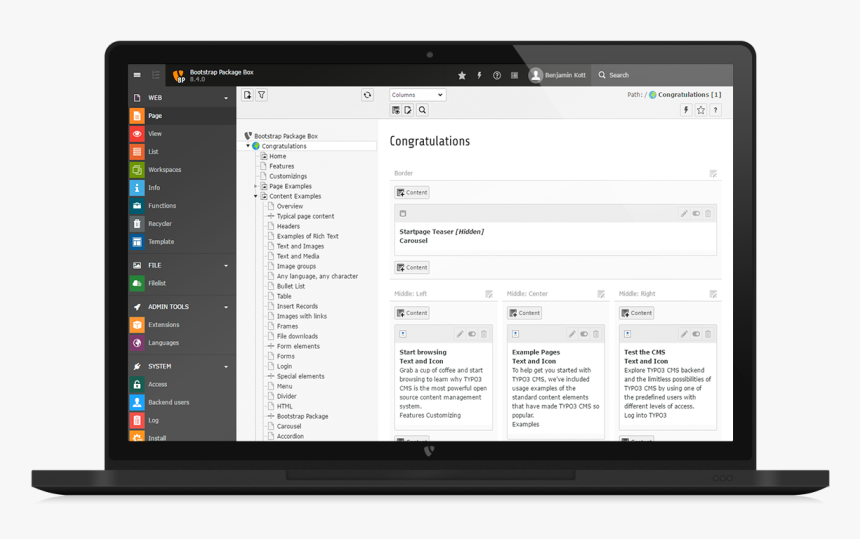
Task: Open the bookmarks star in top bar
Action: point(462,76)
